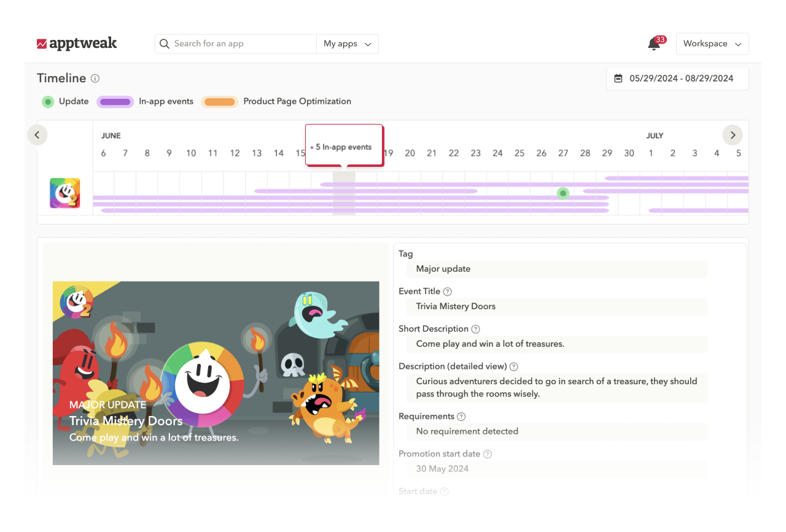786x532 pixels.
Task: Click the Major update tag value
Action: point(556,269)
